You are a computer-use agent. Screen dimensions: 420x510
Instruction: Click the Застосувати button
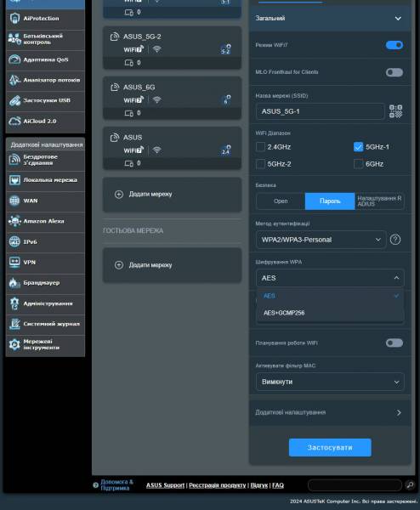click(x=330, y=448)
